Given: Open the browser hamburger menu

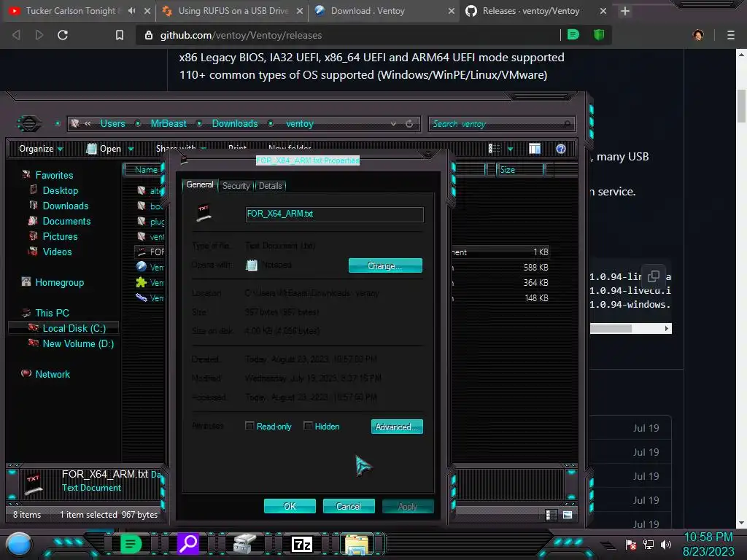Looking at the screenshot, I should coord(730,35).
